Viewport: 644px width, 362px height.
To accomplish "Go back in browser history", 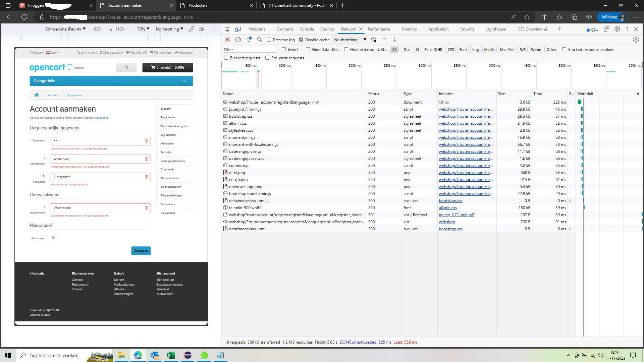I will (9, 17).
